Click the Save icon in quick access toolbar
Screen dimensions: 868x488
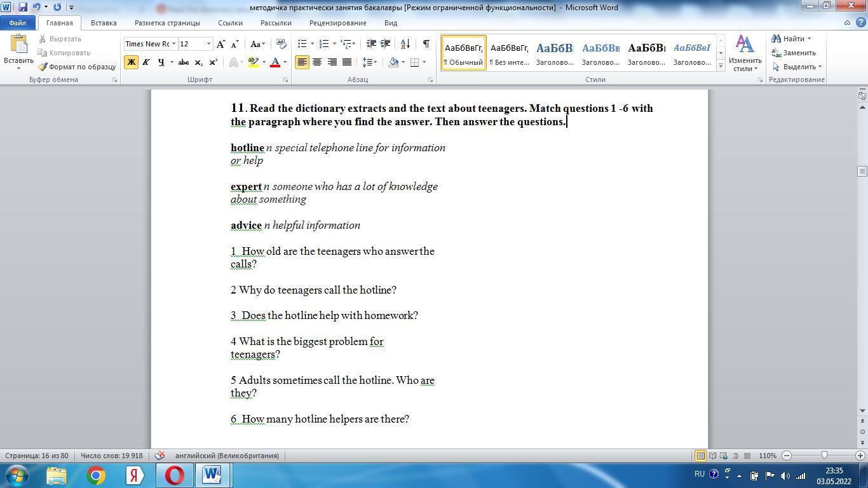coord(23,7)
